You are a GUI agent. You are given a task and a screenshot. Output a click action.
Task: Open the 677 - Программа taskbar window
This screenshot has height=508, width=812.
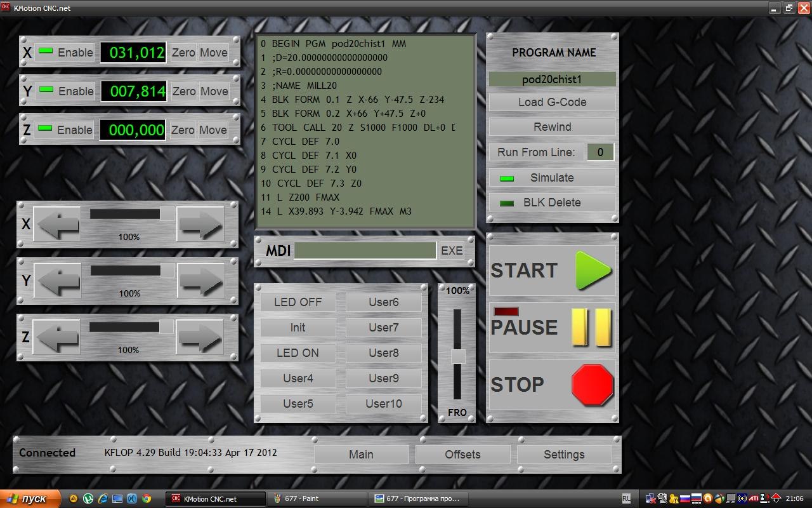click(419, 498)
